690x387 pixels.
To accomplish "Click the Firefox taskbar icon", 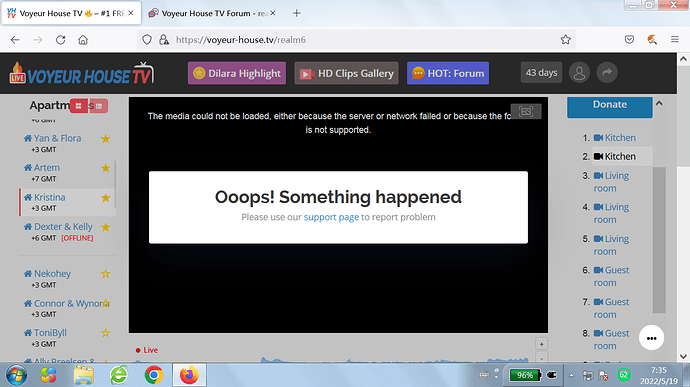I will coord(189,375).
